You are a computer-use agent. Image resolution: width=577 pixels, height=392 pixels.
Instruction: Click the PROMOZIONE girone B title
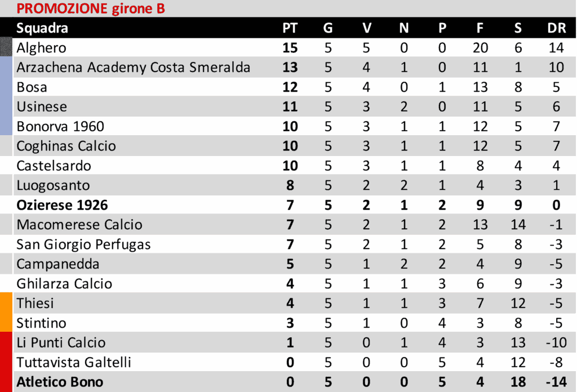pos(90,9)
